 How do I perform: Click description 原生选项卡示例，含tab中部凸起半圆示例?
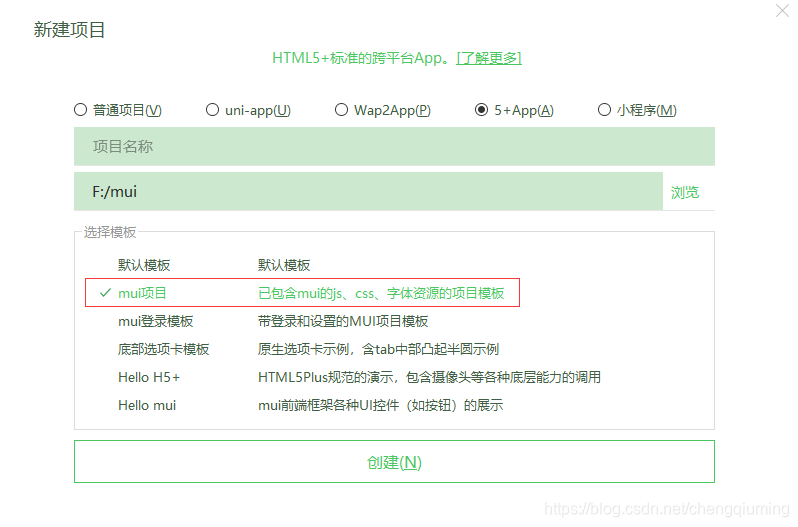pos(378,349)
